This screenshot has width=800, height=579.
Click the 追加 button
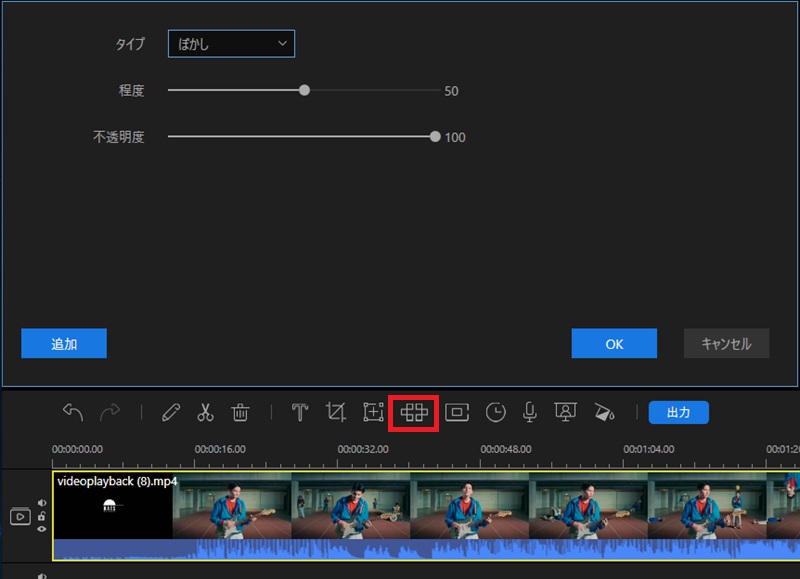[x=64, y=343]
